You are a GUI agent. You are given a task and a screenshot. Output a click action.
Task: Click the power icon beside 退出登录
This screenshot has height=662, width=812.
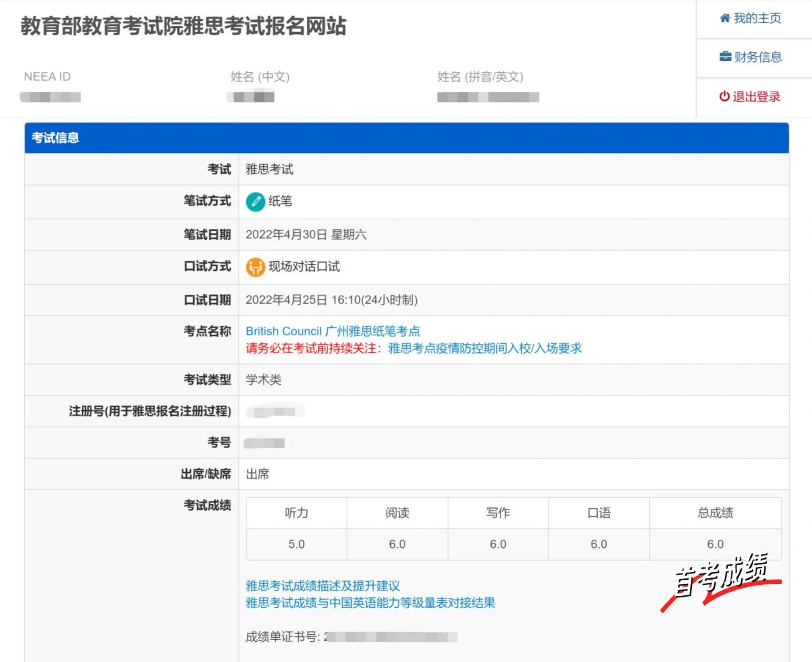pyautogui.click(x=725, y=97)
